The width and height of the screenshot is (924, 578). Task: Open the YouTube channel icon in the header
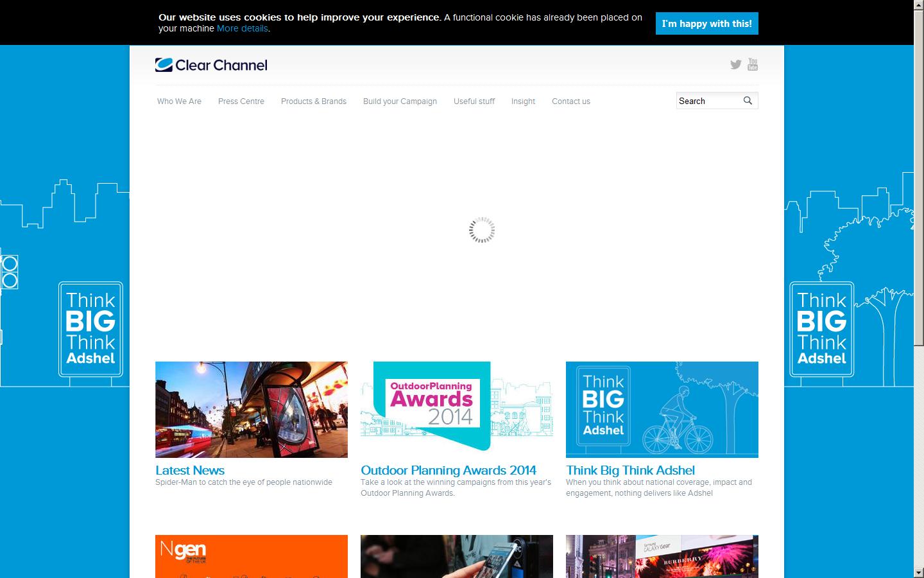[x=752, y=64]
